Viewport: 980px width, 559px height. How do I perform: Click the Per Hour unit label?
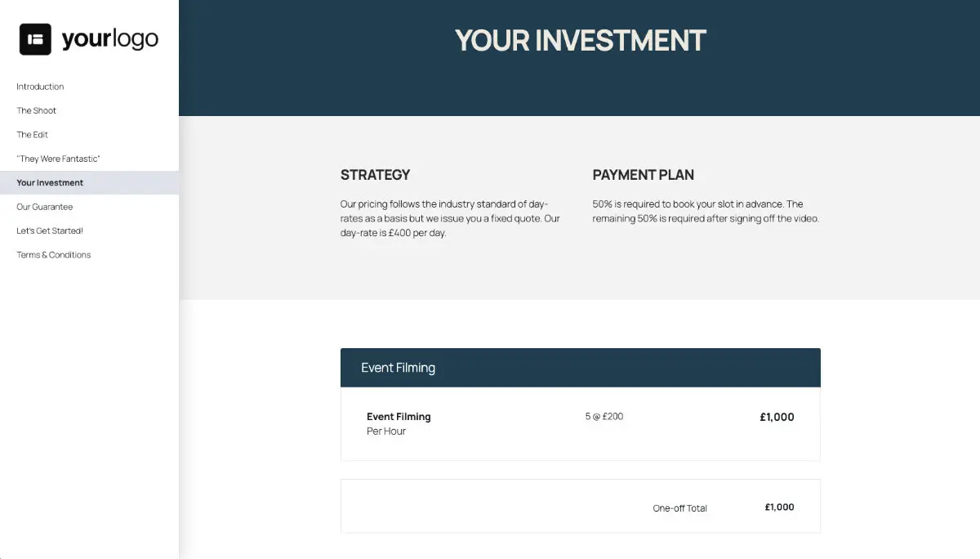(x=385, y=431)
